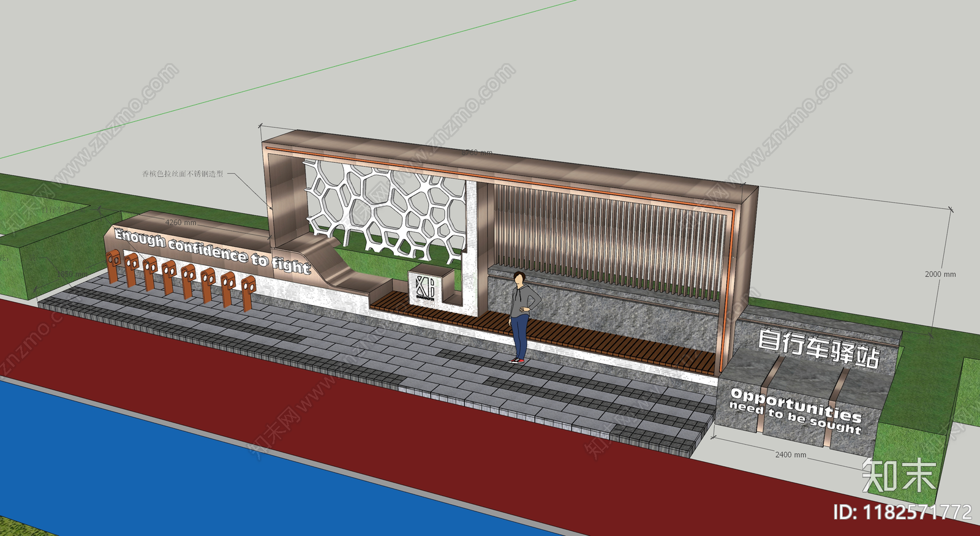Select the "2400 mm" width dimension label
The width and height of the screenshot is (980, 536).
click(791, 455)
